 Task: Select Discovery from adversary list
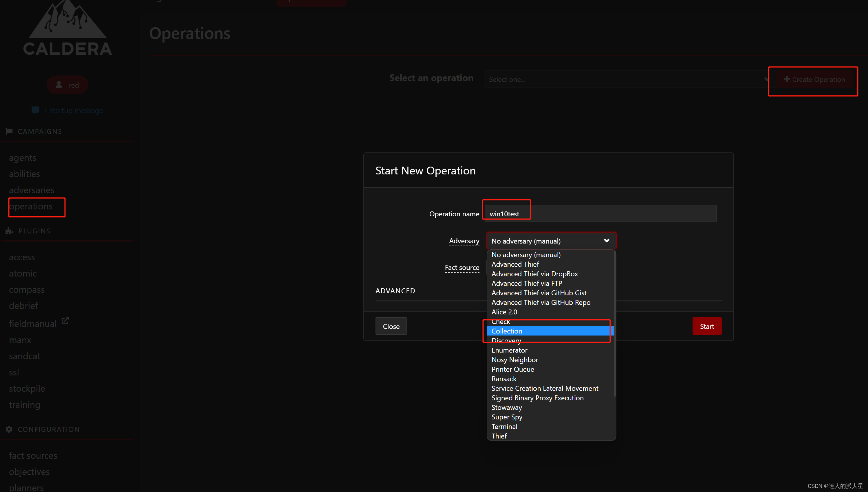click(x=506, y=340)
